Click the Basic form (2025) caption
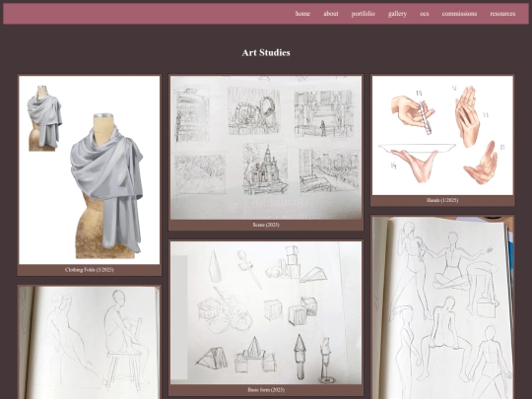 (x=266, y=390)
